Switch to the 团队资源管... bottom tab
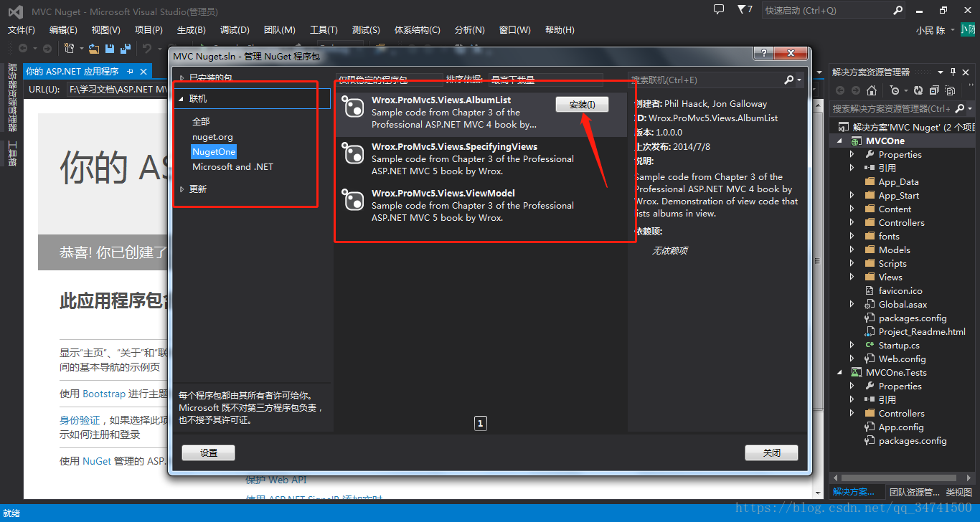980x522 pixels. tap(914, 492)
